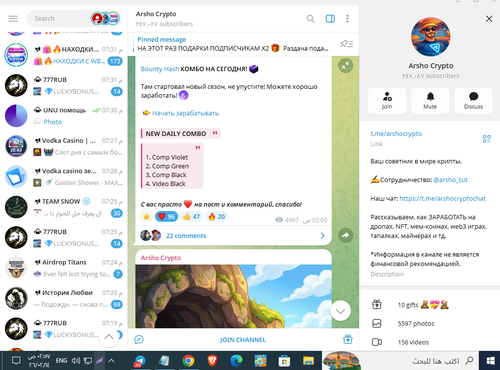Image resolution: width=500 pixels, height=370 pixels.
Task: Open the Windows notification center icon
Action: 16,360
